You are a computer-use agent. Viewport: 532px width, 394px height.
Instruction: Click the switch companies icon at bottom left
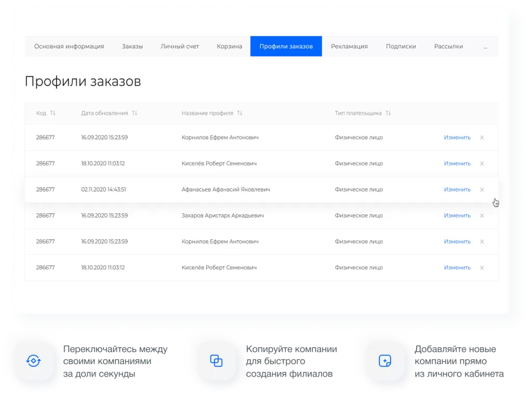click(33, 360)
